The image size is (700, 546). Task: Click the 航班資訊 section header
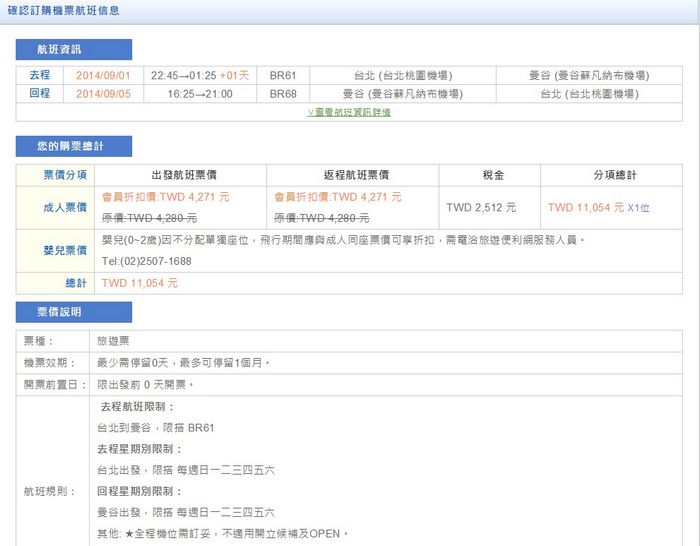point(60,49)
